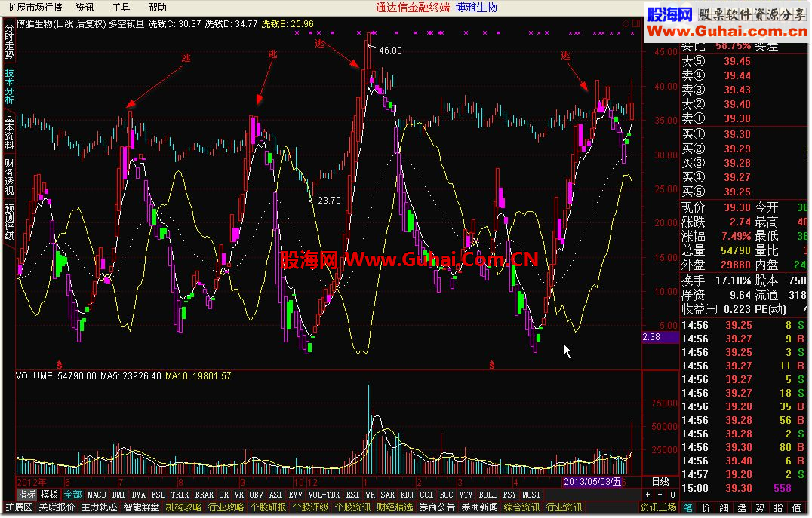Viewport: 812px width, 518px height.
Task: Open the 个股评级 tab
Action: tap(311, 507)
